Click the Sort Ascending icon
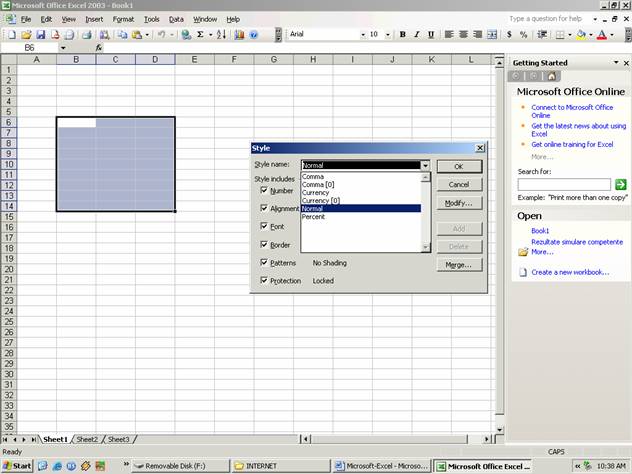The width and height of the screenshot is (632, 474). tap(221, 35)
